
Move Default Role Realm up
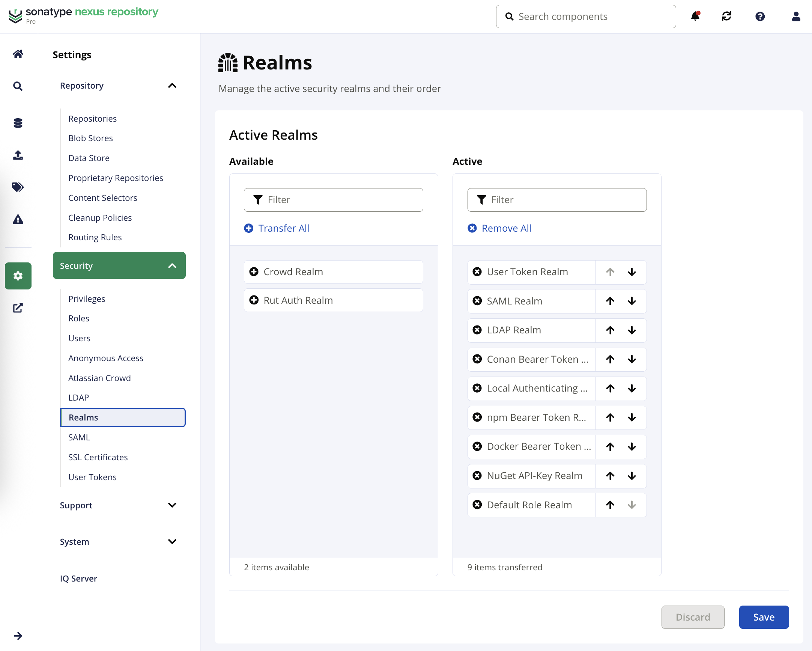[x=610, y=505]
